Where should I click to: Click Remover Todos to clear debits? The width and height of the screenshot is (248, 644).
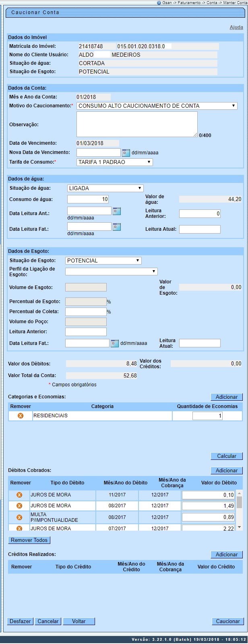(29, 540)
